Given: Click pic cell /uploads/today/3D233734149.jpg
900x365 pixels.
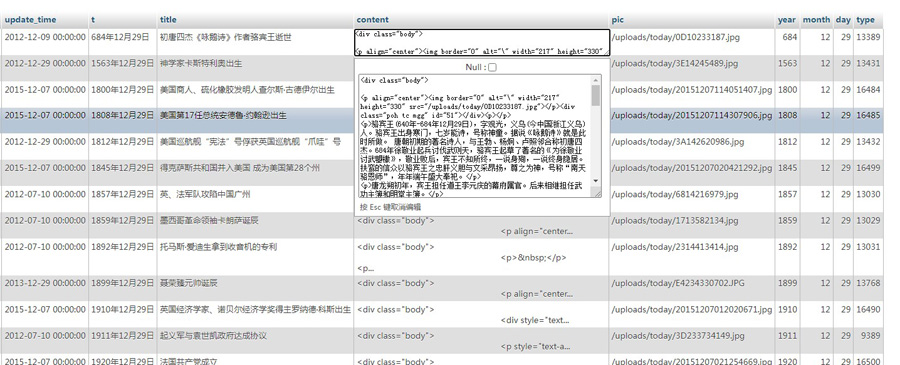Looking at the screenshot, I should pos(678,336).
